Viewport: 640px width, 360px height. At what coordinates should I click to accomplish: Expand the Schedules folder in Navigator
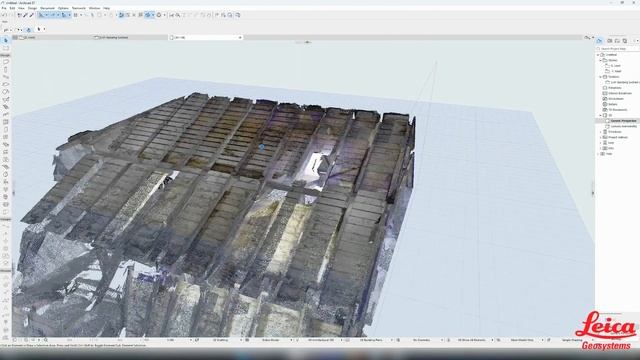[601, 132]
